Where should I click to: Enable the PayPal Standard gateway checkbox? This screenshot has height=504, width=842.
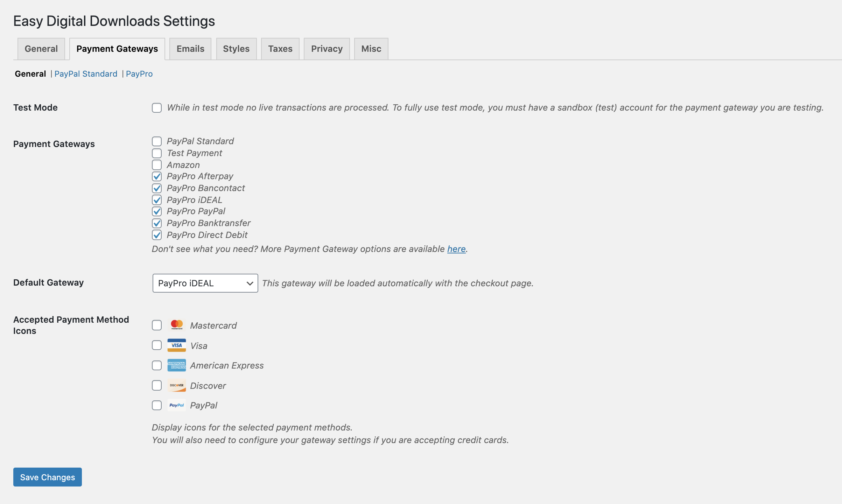pos(157,141)
